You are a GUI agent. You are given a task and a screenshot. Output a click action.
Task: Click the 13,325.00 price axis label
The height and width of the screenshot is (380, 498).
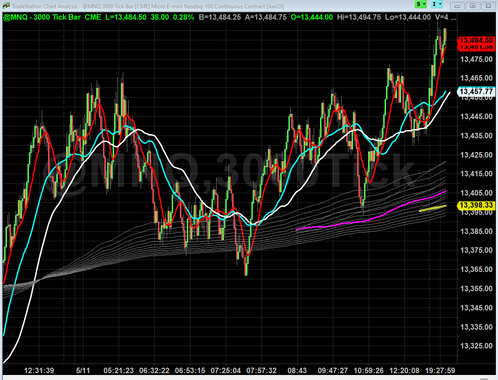tap(476, 346)
